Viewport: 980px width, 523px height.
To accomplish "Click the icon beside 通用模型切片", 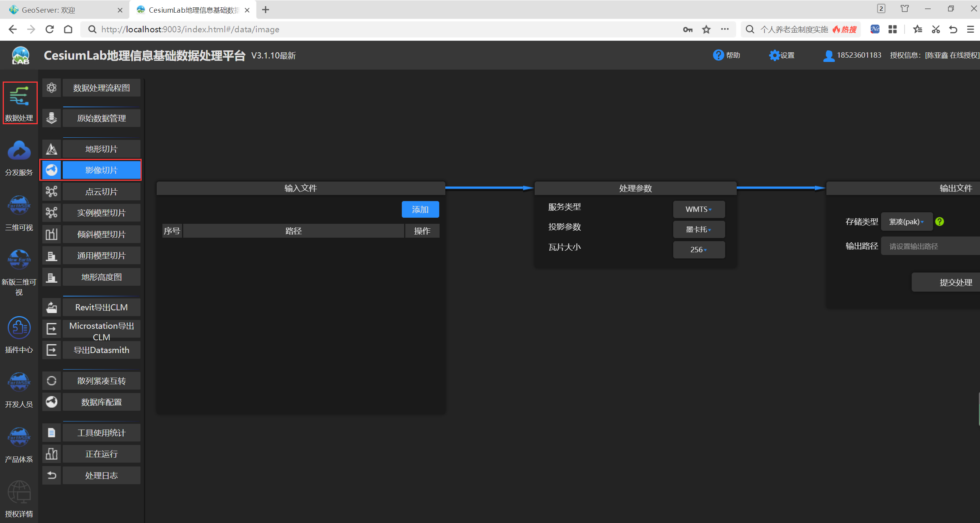I will (x=52, y=256).
